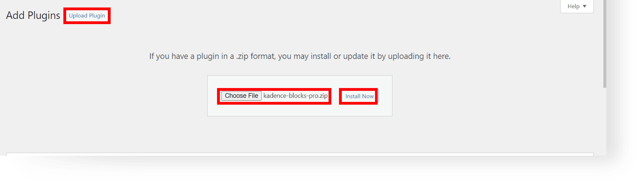Click the blank header area right of Upload Plugin

coord(325,16)
